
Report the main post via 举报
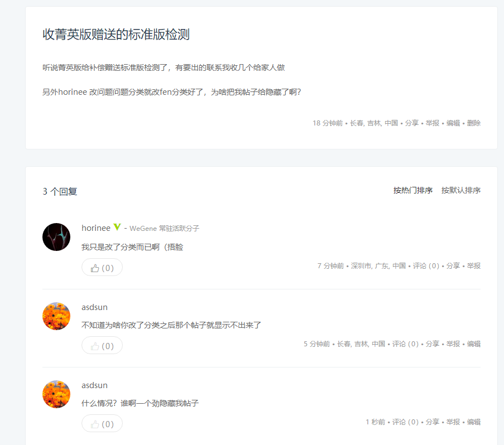[433, 123]
